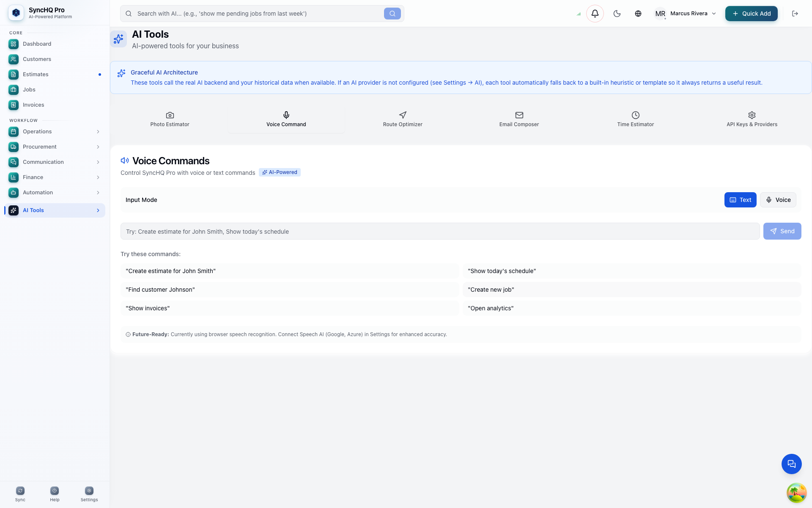
Task: Open Help from the bottom bar
Action: 55,494
